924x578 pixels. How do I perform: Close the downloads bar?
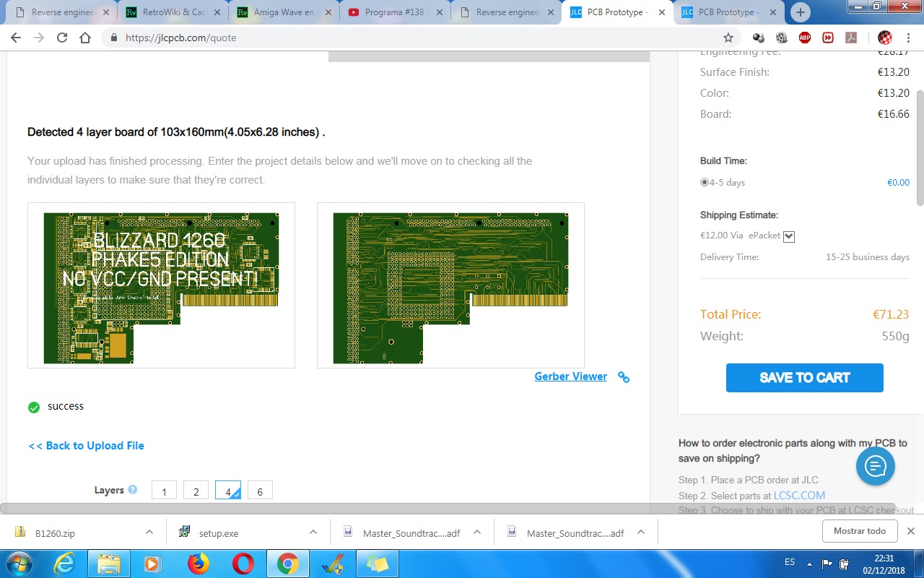point(910,531)
